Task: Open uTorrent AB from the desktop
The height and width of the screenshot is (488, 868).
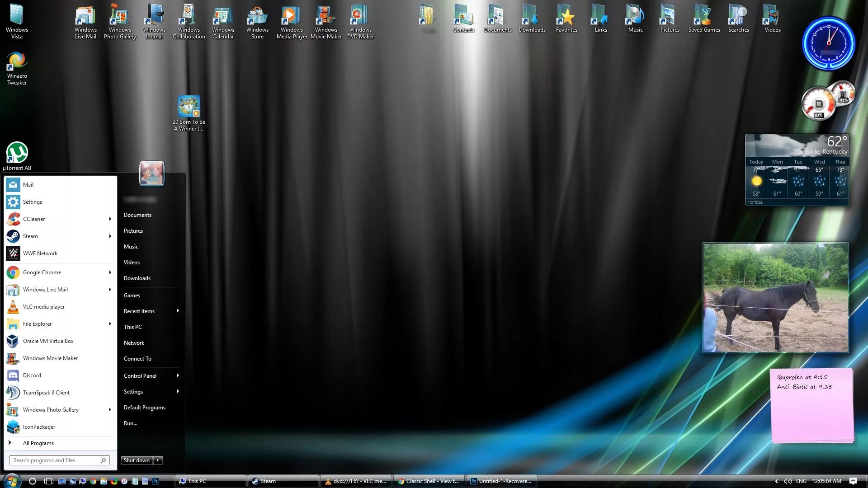Action: (17, 152)
